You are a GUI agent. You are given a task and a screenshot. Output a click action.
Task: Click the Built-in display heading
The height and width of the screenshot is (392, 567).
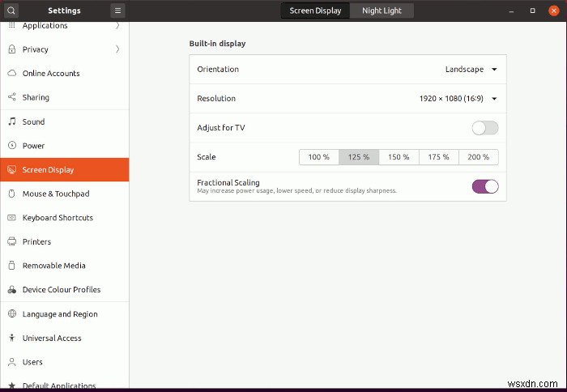(x=217, y=44)
